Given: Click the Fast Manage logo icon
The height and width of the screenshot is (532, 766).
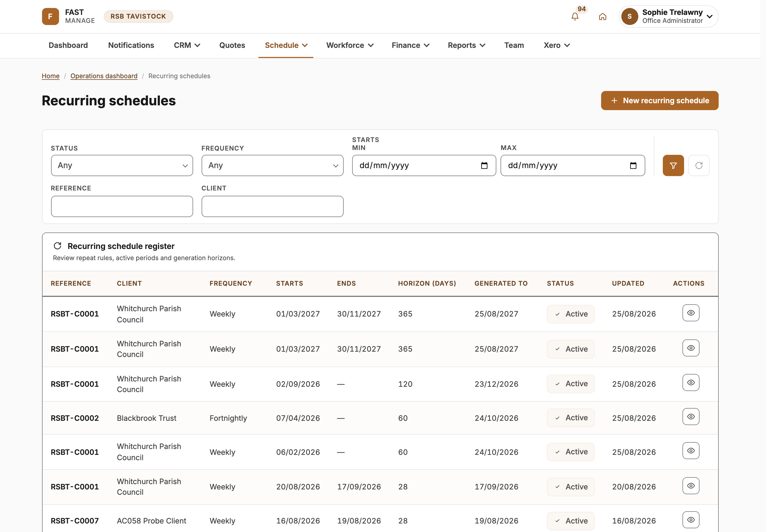Looking at the screenshot, I should 50,16.
